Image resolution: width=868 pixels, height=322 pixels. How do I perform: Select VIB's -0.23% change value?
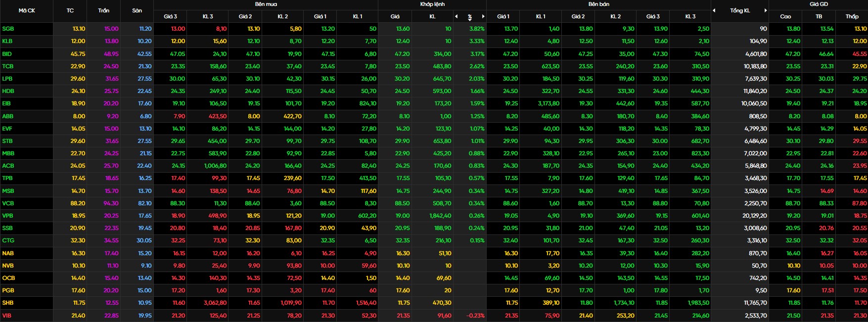[x=476, y=316]
